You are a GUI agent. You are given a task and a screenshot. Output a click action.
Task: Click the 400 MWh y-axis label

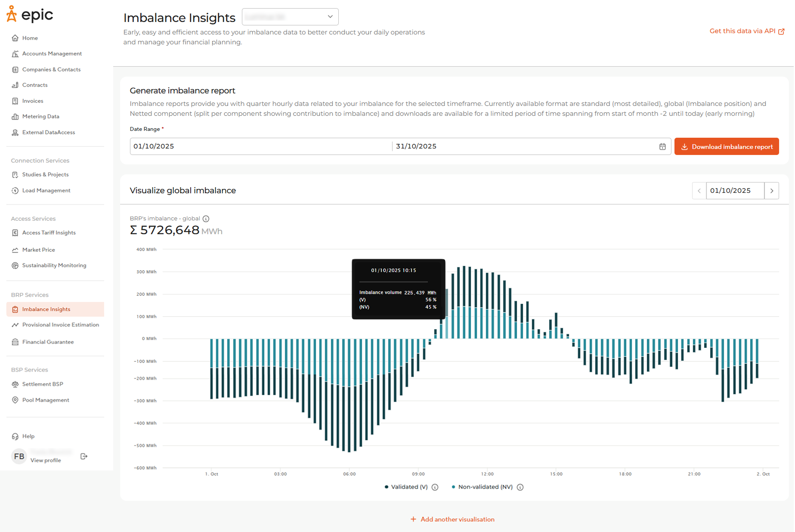coord(146,249)
